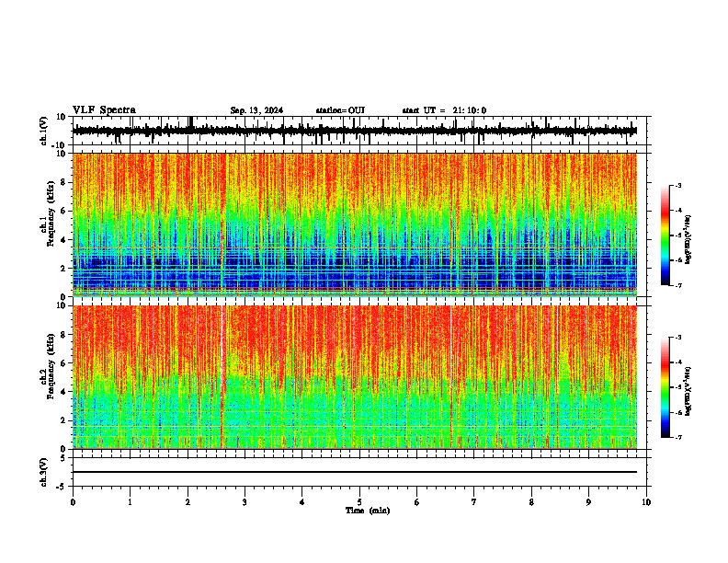This screenshot has height=563, width=728.
Task: Click the time axis tick label '5'
Action: tap(359, 502)
